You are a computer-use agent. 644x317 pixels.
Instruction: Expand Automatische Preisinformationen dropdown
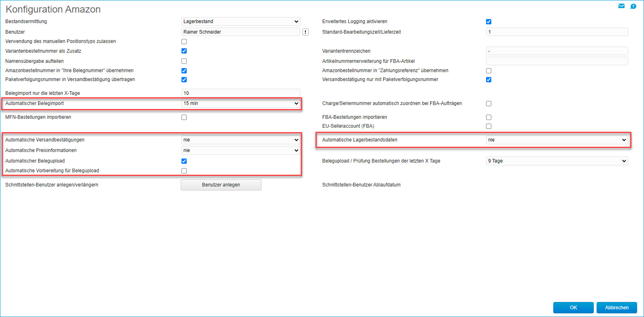pyautogui.click(x=241, y=150)
